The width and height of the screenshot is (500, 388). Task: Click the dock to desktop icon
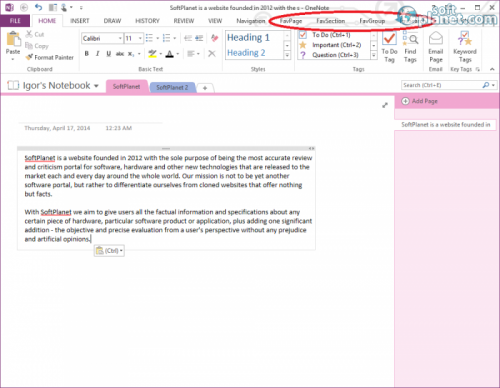click(x=52, y=7)
